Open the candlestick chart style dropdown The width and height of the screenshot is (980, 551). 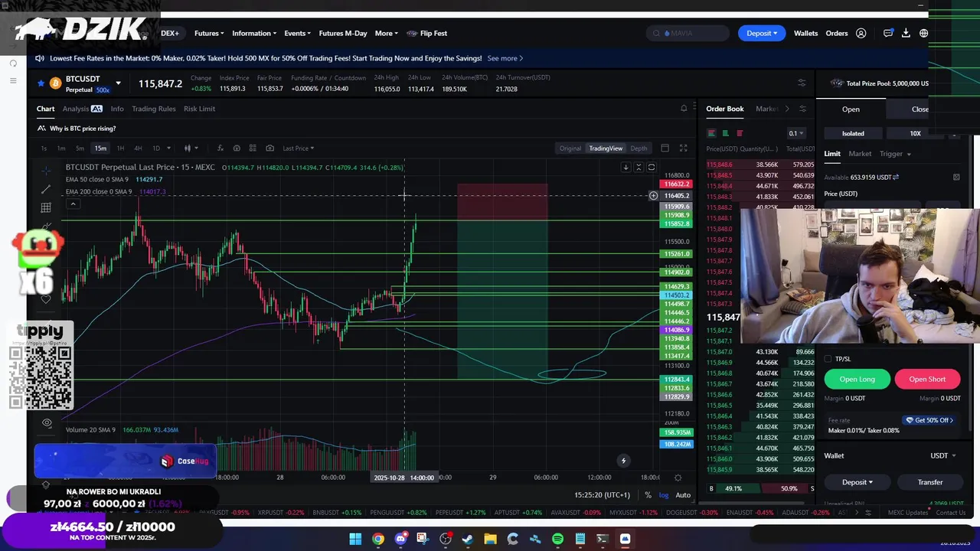point(191,148)
